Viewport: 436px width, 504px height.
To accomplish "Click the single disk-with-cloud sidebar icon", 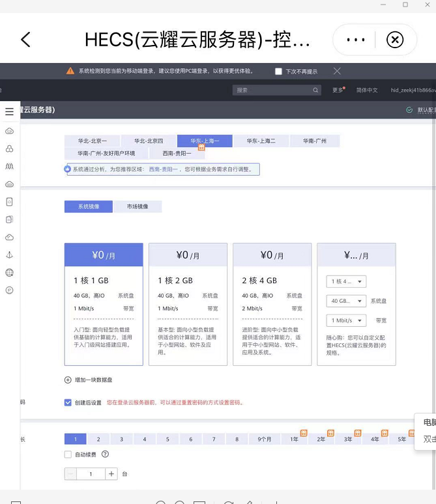I will click(9, 202).
